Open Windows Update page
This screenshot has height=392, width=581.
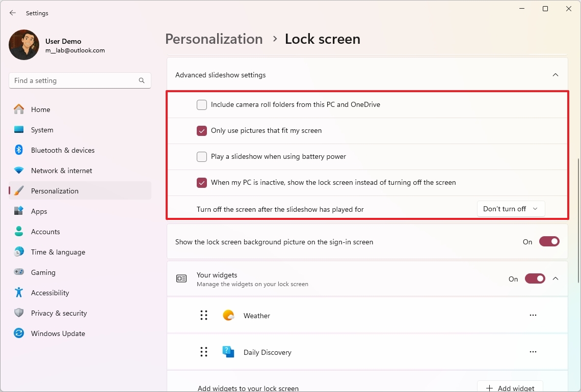click(58, 333)
